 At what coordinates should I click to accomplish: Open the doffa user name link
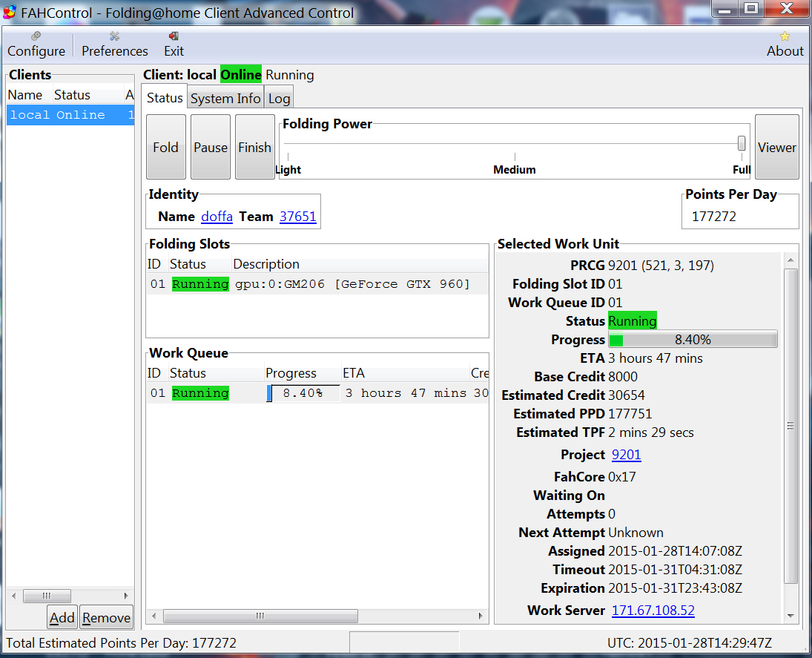217,216
